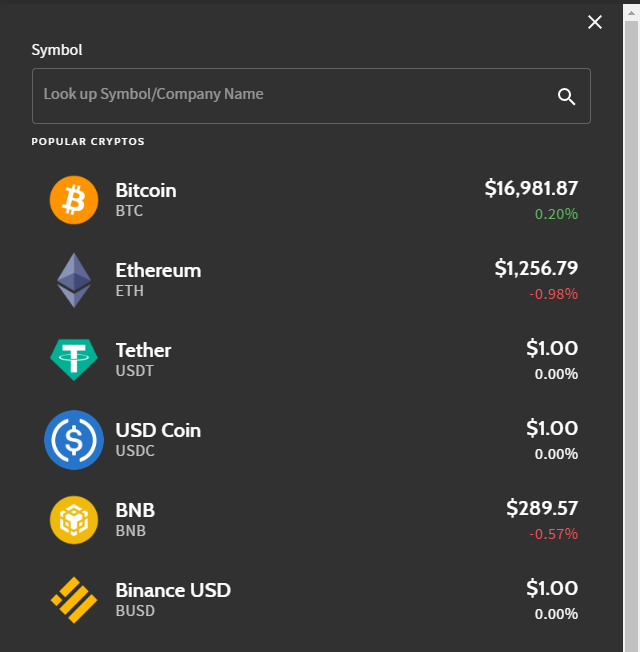Click the BNB price $289.57
Image resolution: width=640 pixels, height=652 pixels.
[x=542, y=508]
